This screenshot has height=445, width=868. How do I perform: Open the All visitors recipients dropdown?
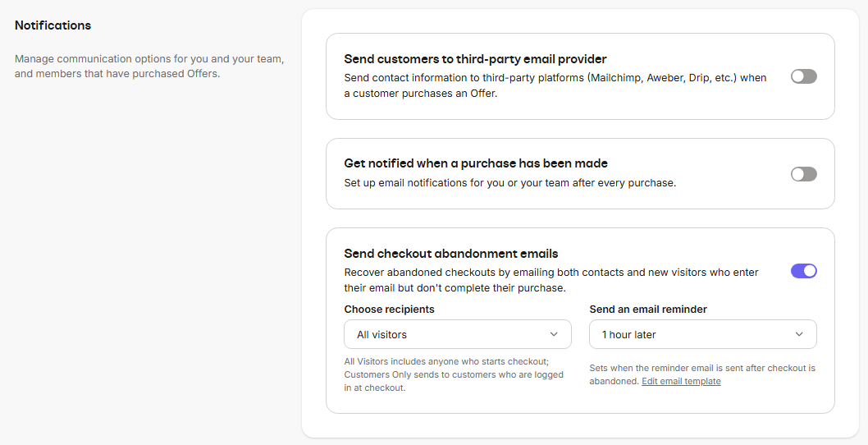(457, 334)
